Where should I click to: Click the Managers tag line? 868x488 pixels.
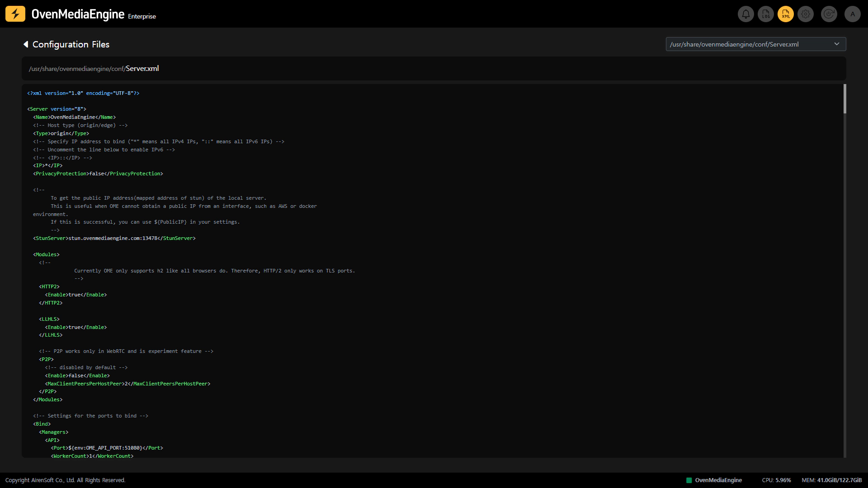click(54, 432)
